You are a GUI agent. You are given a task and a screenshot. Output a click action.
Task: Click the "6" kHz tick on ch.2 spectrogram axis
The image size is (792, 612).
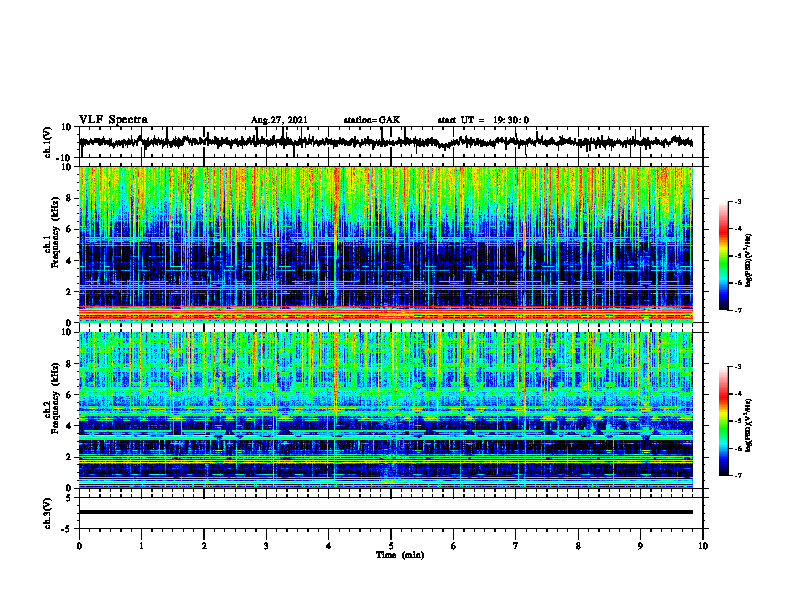coord(69,394)
